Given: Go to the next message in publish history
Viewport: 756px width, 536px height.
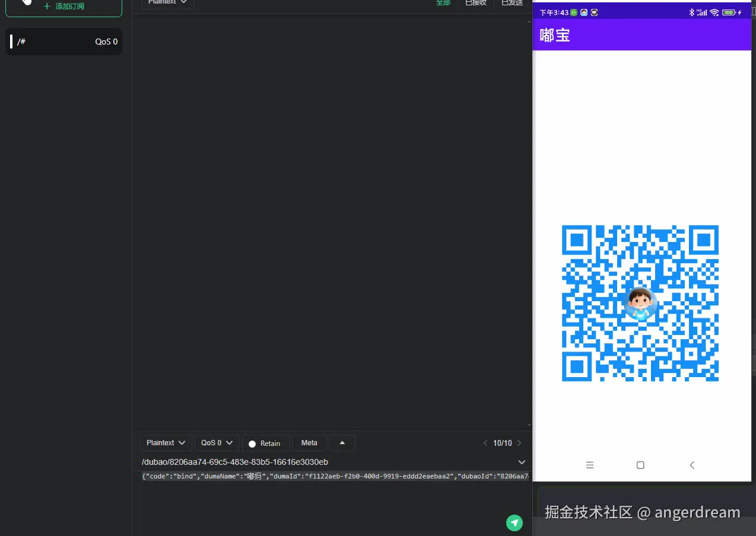Looking at the screenshot, I should tap(519, 443).
